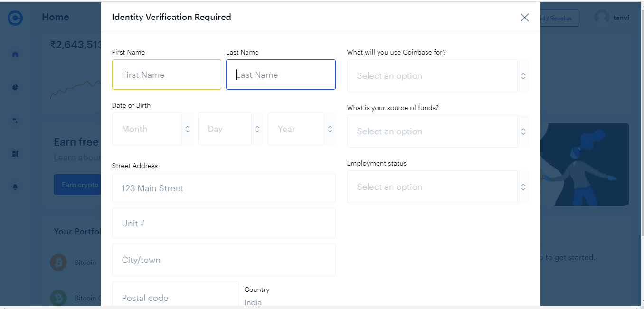644x309 pixels.
Task: Open the notifications bell icon
Action: pos(15,187)
